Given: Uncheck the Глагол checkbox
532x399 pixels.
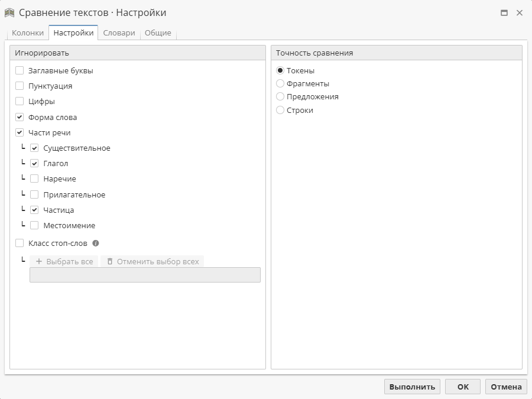Looking at the screenshot, I should 34,164.
